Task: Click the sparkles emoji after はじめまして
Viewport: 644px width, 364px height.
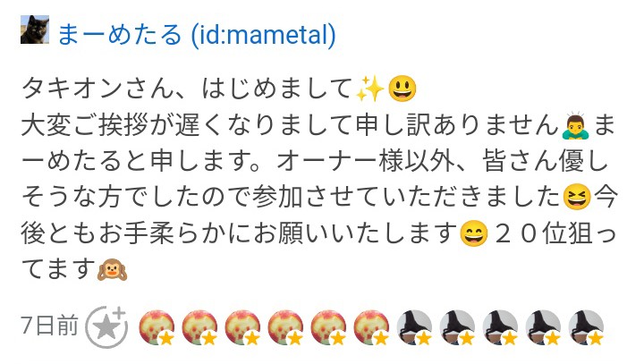Action: pyautogui.click(x=370, y=89)
